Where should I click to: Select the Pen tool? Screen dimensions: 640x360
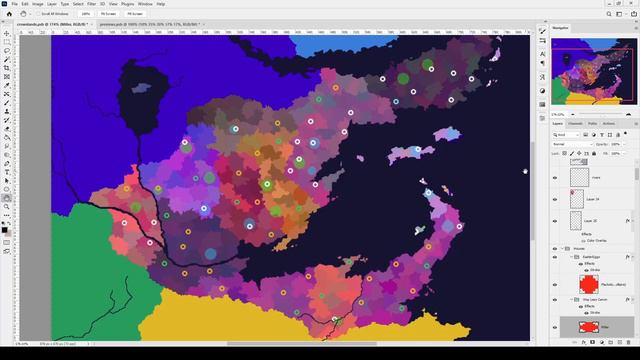(x=7, y=164)
